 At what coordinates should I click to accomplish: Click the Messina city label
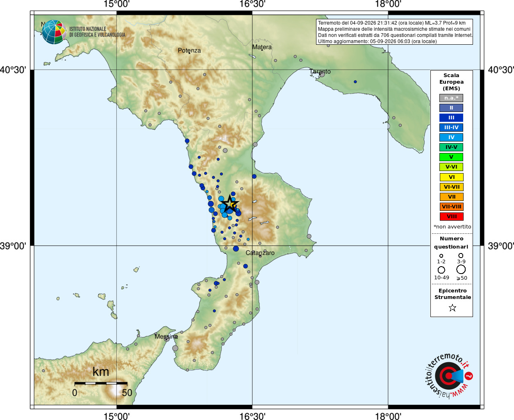pos(166,336)
